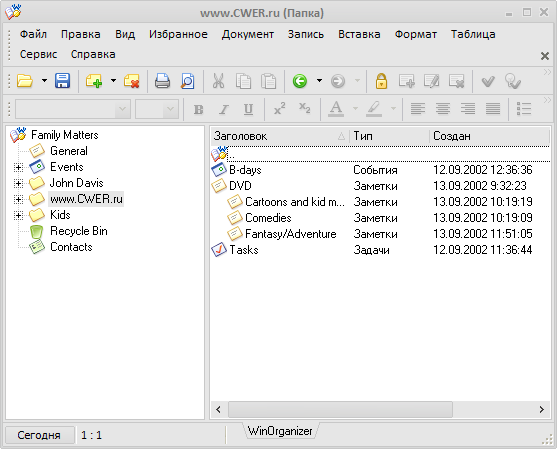Click the green Back arrow icon

300,81
